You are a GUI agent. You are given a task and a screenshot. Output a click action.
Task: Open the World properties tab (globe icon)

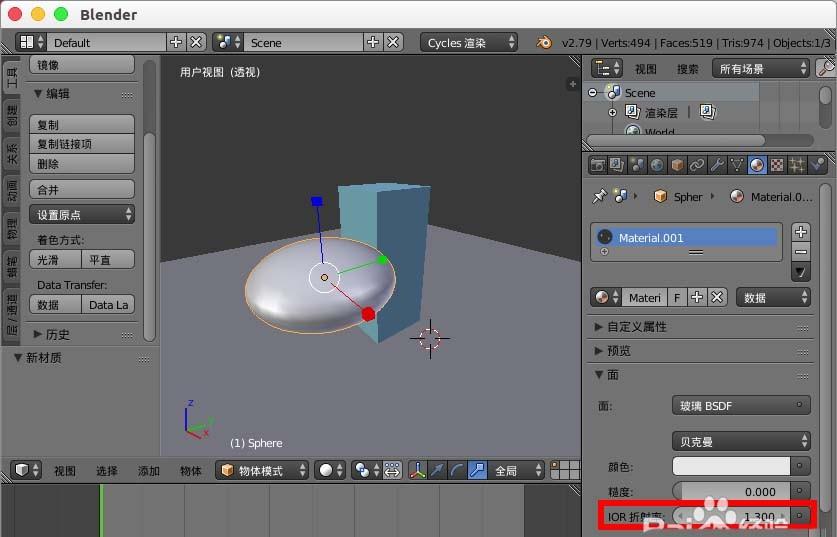[657, 165]
